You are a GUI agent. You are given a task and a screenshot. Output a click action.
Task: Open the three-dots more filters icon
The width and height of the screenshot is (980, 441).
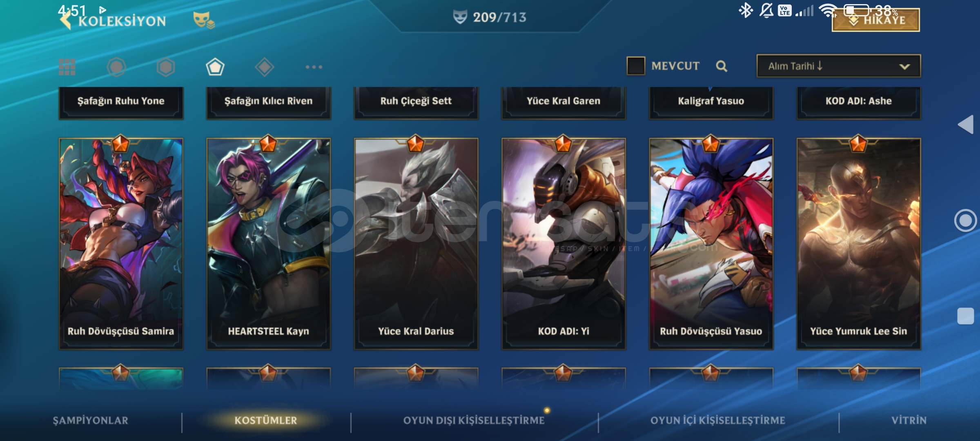click(314, 67)
